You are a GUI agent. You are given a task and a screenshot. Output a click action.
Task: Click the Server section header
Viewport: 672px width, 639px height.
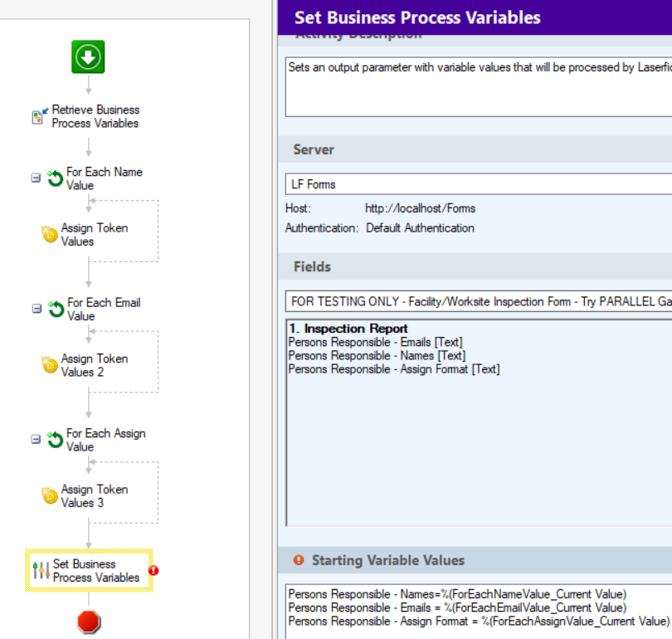coord(475,149)
